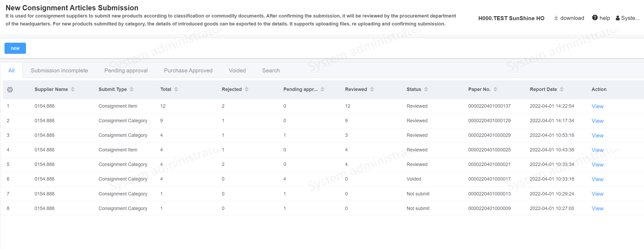Click the Syste... user name
The image size is (644, 249).
(x=630, y=18)
